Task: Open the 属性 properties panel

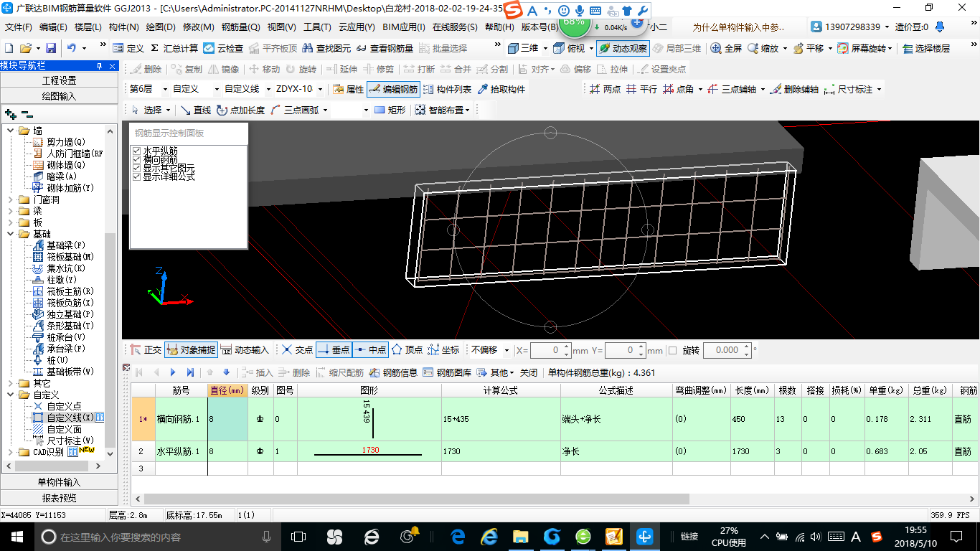Action: click(x=349, y=89)
